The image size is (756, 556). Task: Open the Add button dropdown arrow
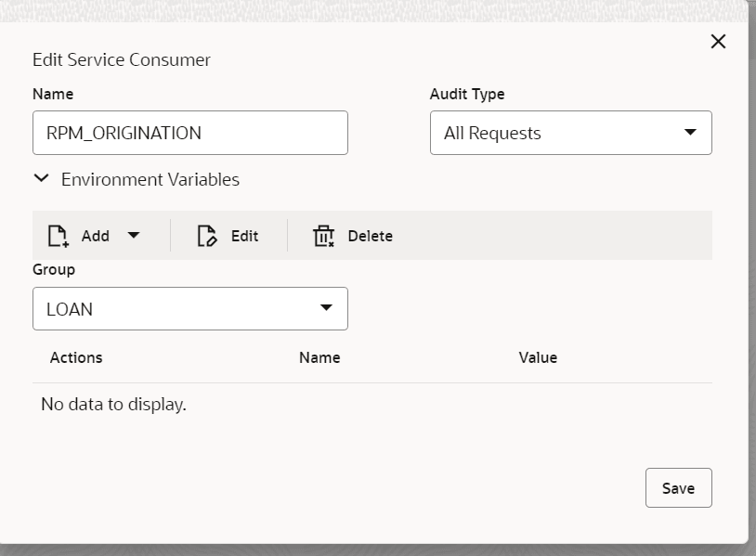[x=134, y=236]
